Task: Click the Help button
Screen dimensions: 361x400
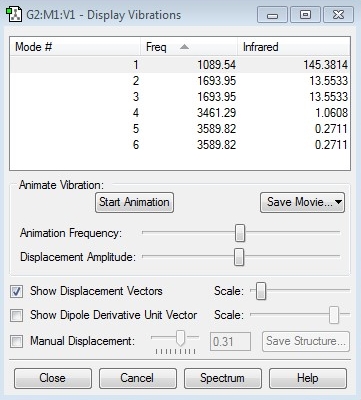Action: (308, 378)
